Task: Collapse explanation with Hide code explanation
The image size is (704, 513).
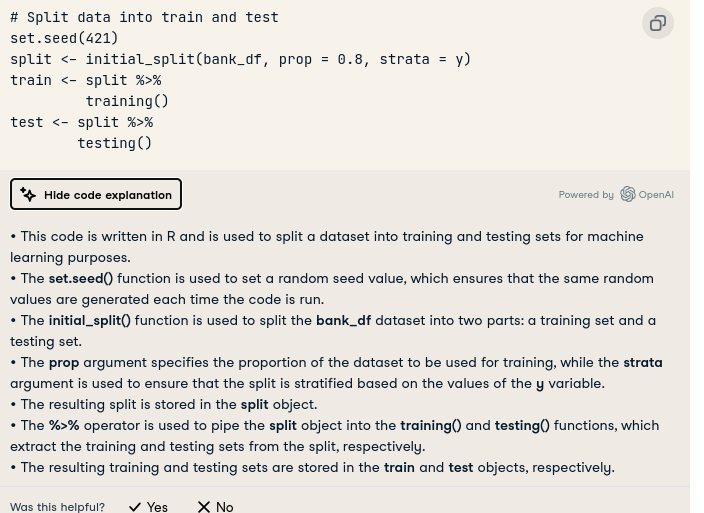Action: [96, 194]
